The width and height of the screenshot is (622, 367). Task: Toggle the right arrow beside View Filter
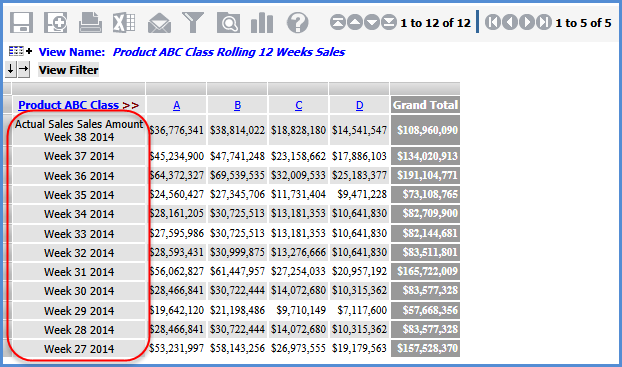24,69
